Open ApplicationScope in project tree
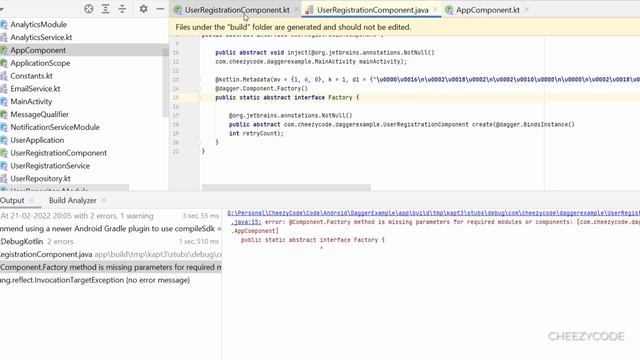Image resolution: width=640 pixels, height=360 pixels. click(x=40, y=63)
